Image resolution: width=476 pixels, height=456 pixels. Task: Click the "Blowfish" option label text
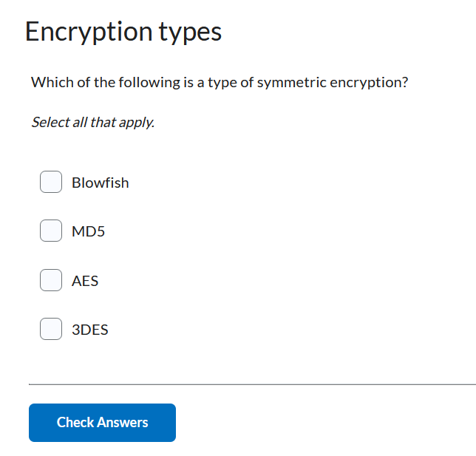pos(100,183)
